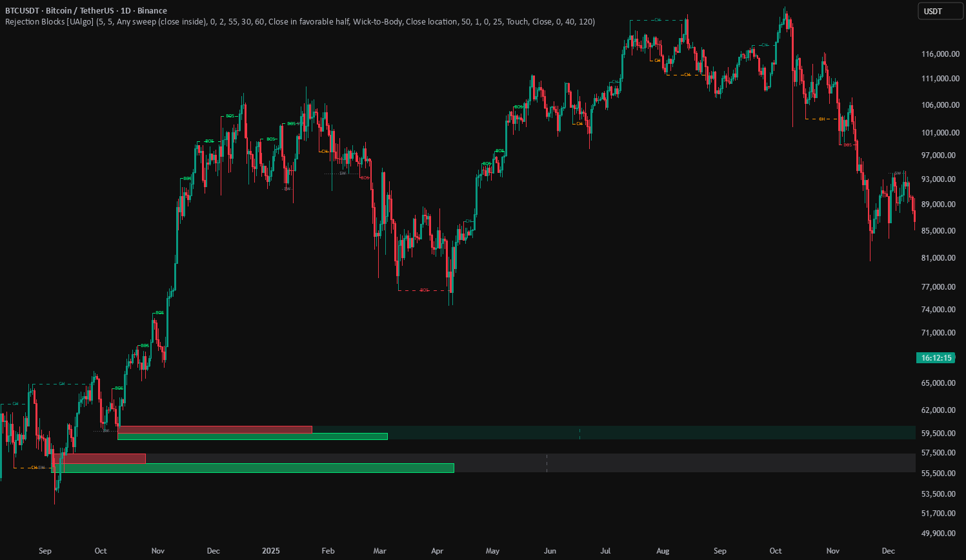Select the longest red rejection block box

pos(215,430)
